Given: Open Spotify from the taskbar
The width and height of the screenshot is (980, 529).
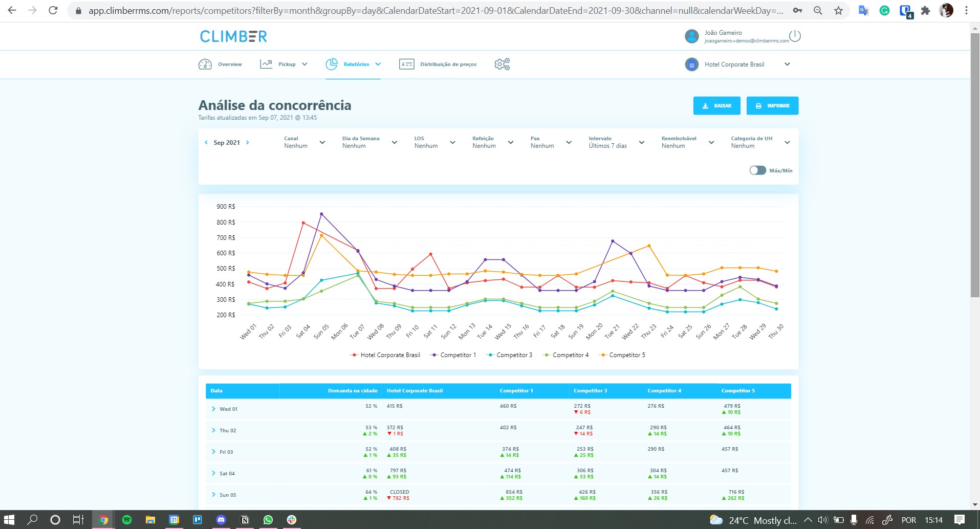Looking at the screenshot, I should pos(127,520).
